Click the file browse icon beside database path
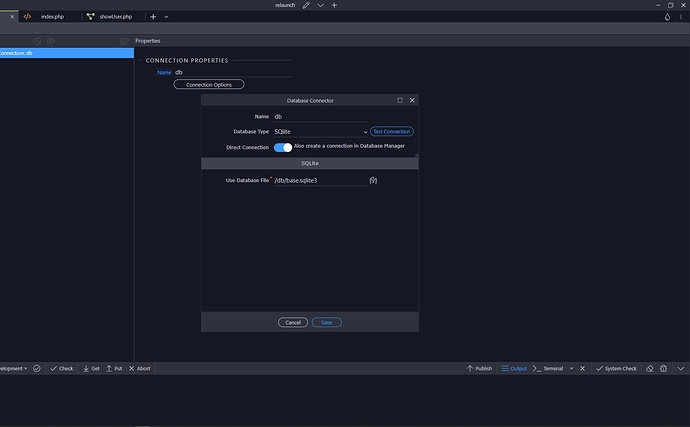The width and height of the screenshot is (690, 427). (x=373, y=181)
